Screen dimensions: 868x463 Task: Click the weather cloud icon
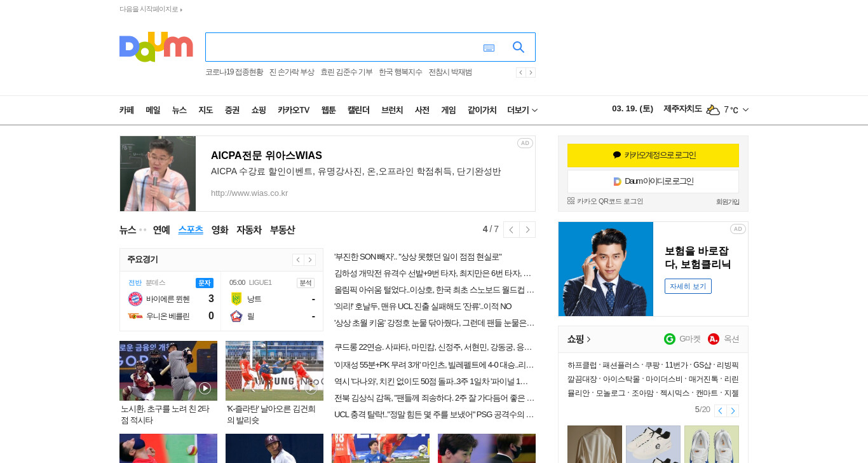[713, 110]
